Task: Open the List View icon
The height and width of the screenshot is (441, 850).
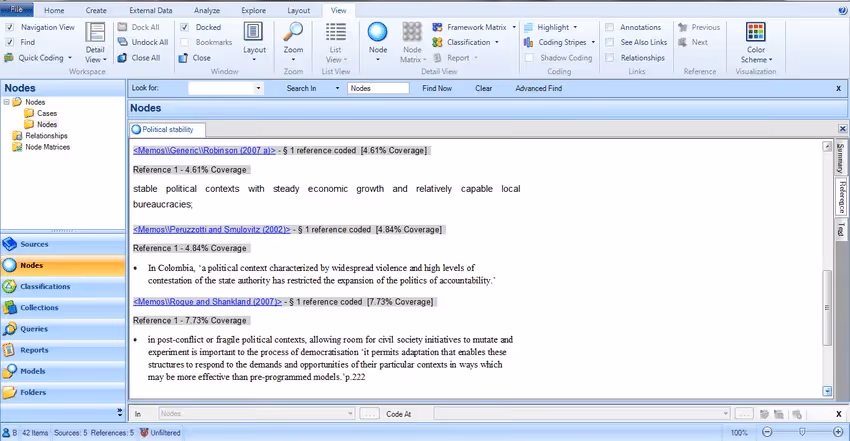Action: (336, 32)
